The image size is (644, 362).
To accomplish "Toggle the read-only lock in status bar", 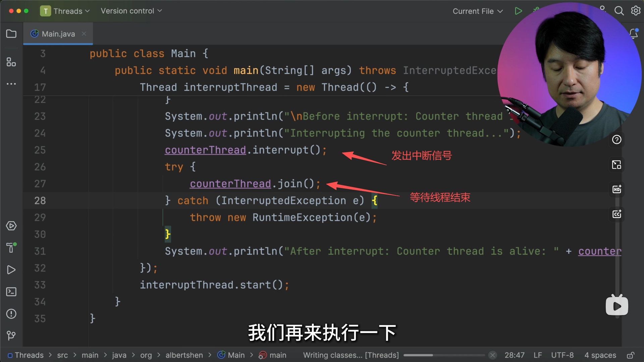I will tap(631, 355).
